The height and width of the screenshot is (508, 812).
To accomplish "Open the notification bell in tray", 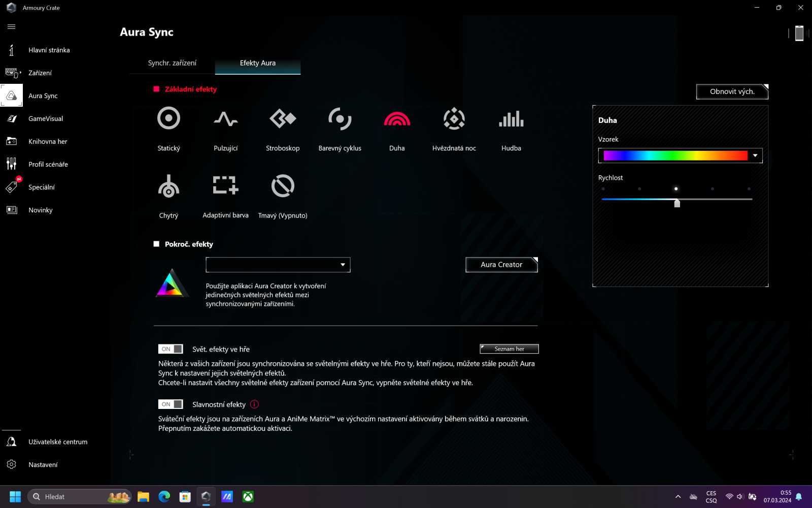I will [x=799, y=497].
